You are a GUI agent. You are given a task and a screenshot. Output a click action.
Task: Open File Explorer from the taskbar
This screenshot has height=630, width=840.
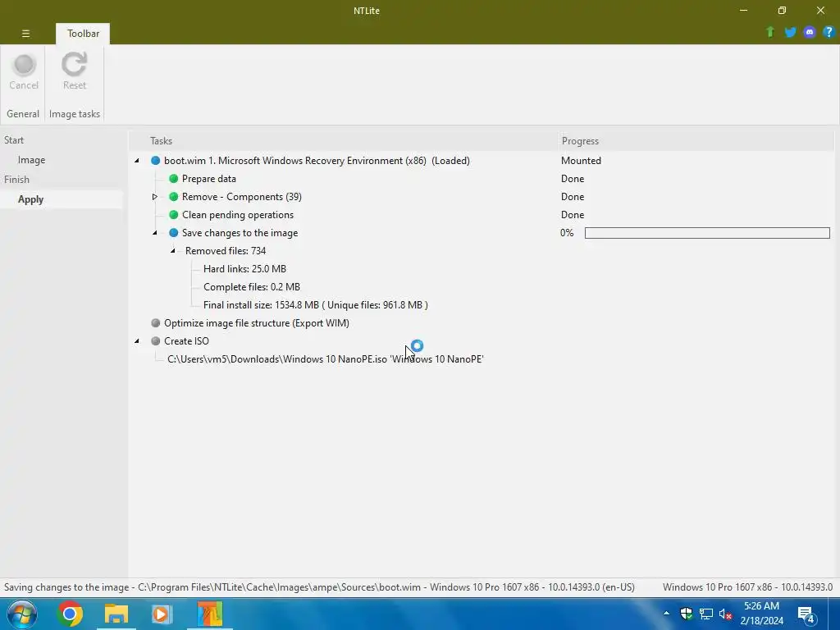(116, 614)
